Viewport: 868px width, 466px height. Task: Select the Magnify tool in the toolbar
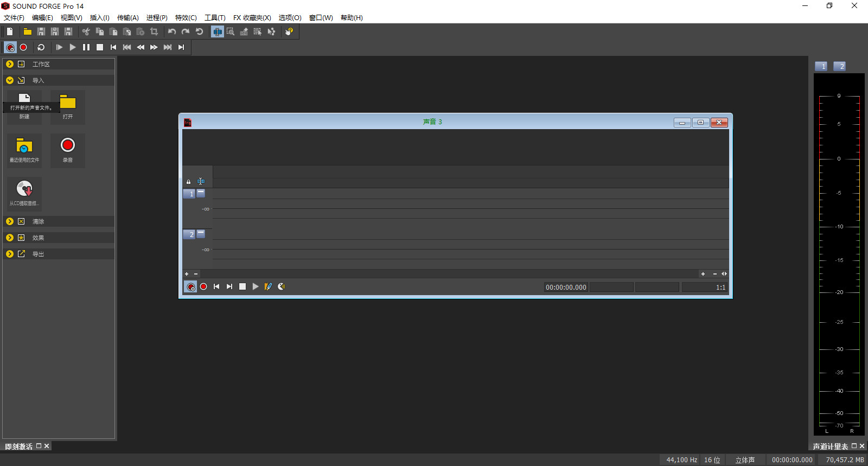click(x=231, y=31)
